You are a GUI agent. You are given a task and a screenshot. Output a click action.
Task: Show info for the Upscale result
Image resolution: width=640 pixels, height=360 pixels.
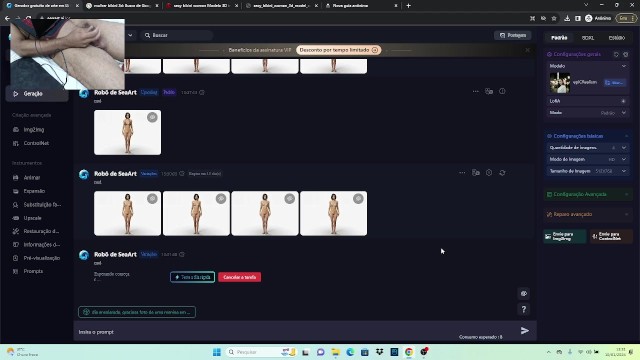point(502,91)
